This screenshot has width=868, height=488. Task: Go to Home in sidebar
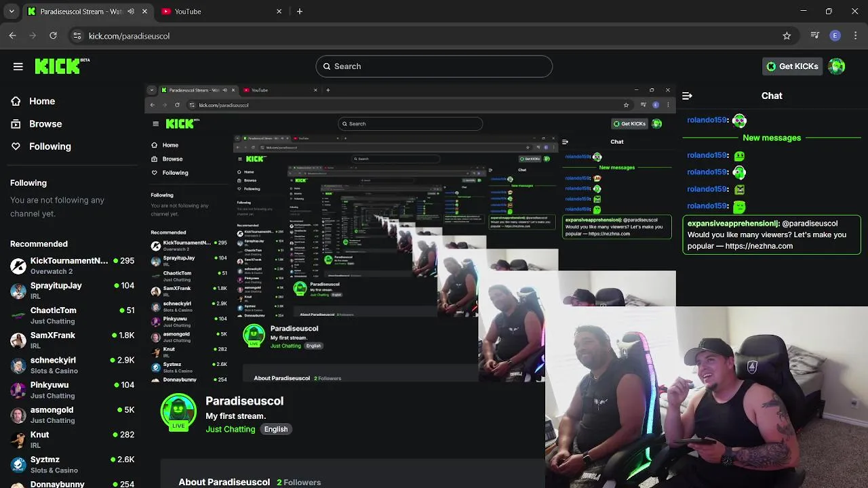click(42, 101)
